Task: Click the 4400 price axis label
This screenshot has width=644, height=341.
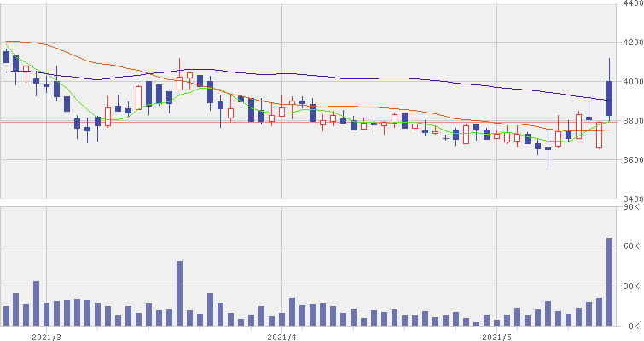Action: point(631,4)
